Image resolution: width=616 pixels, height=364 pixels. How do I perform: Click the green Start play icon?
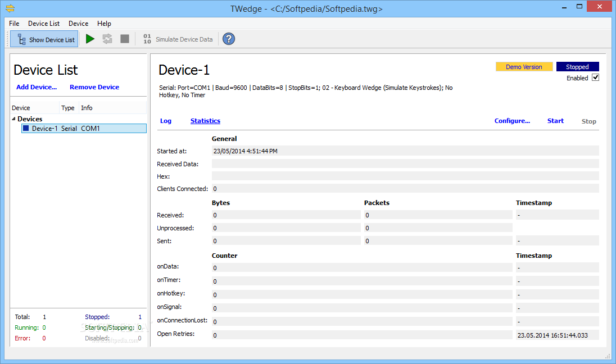(x=90, y=39)
